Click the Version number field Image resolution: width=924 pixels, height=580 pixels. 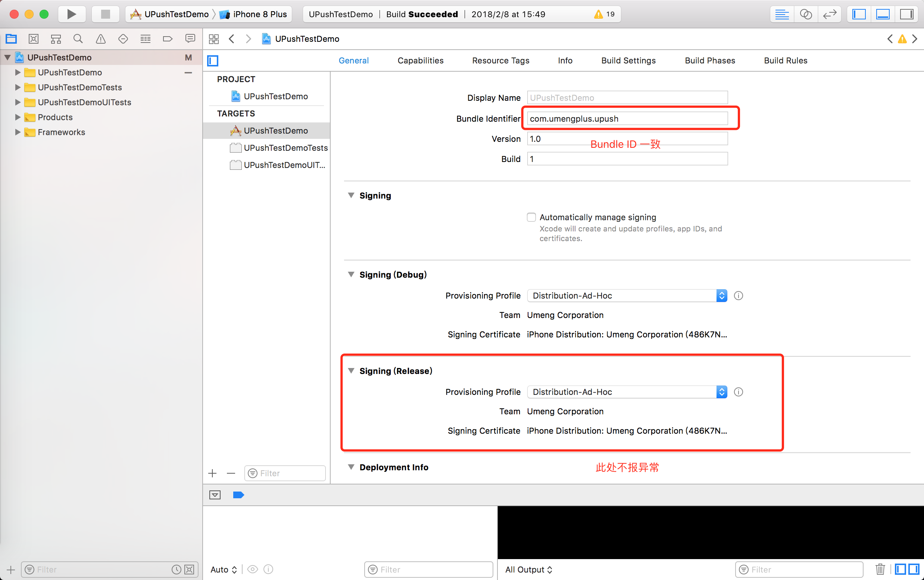(x=627, y=139)
